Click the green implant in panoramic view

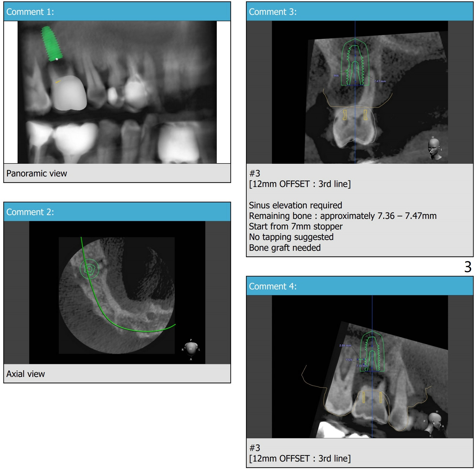tap(52, 44)
